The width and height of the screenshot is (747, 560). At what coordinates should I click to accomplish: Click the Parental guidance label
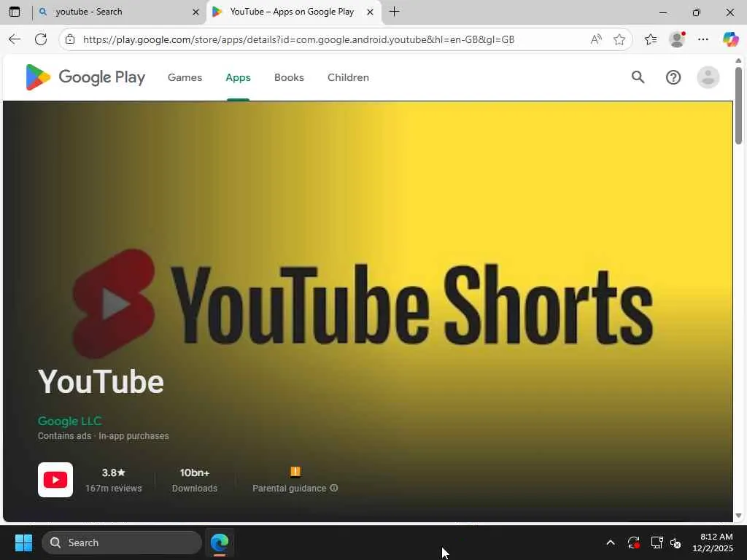tap(289, 488)
